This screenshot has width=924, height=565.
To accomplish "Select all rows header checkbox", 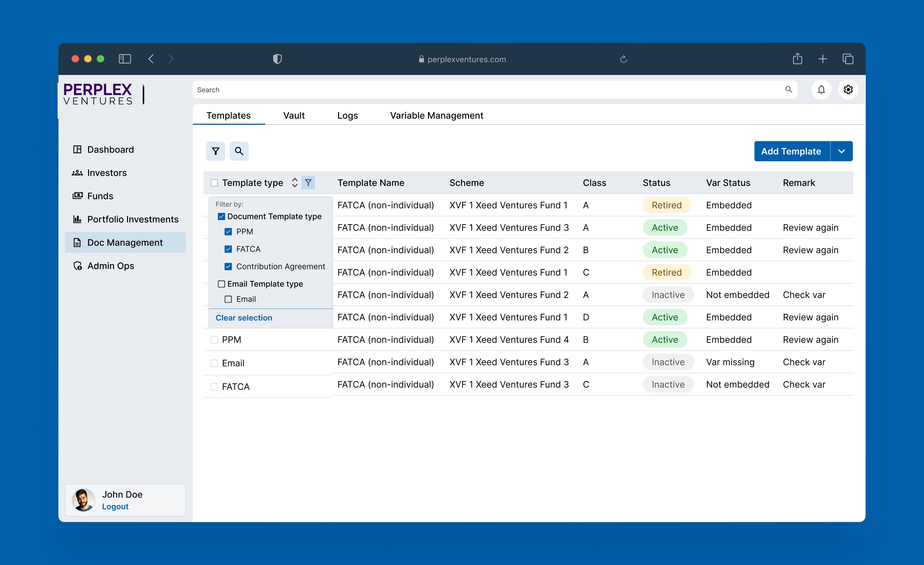I will pyautogui.click(x=214, y=182).
